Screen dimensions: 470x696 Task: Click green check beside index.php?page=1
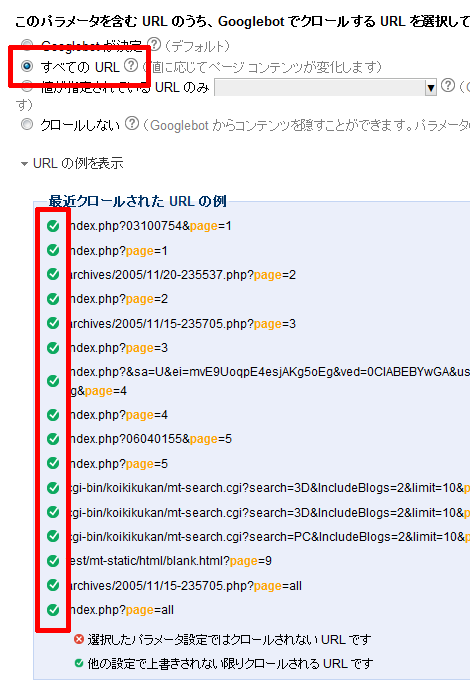(53, 250)
